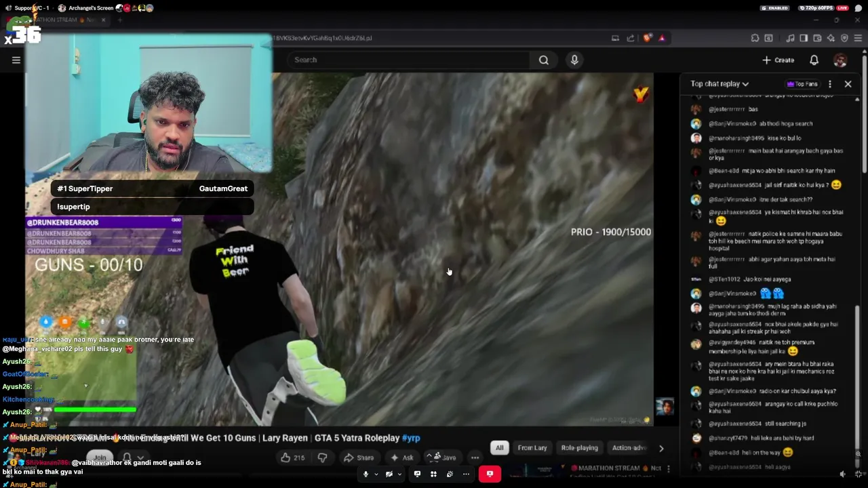The height and width of the screenshot is (488, 868).
Task: Open soundboard icon in call bar
Action: 450,474
